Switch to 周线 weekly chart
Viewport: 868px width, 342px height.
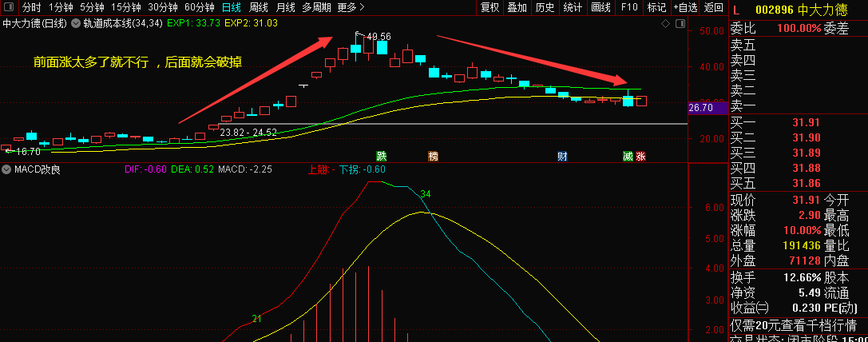(x=259, y=8)
